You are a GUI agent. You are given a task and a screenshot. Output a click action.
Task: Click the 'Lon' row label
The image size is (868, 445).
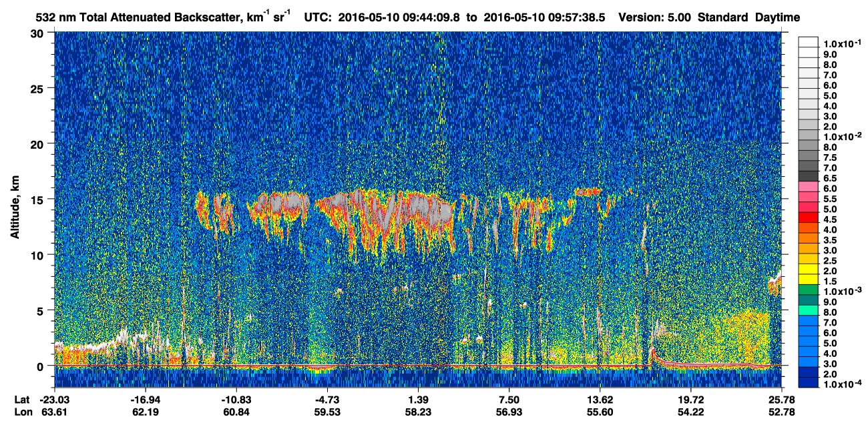(x=23, y=412)
